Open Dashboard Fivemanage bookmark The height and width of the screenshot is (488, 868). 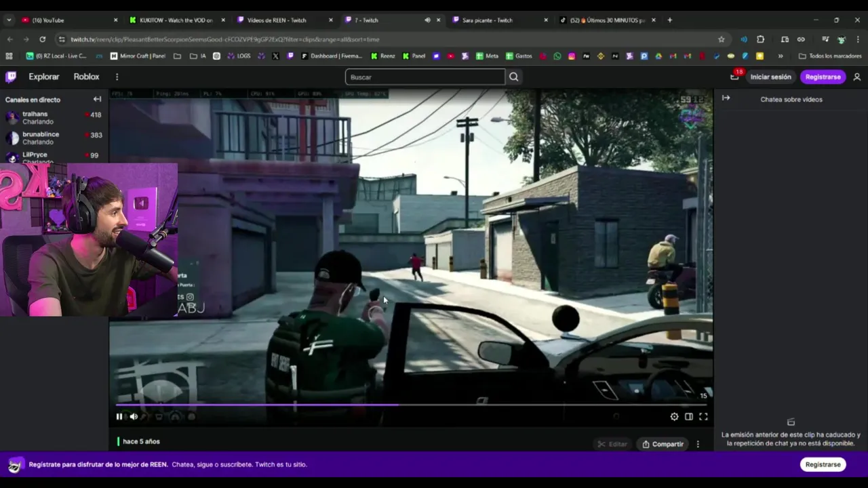[332, 56]
